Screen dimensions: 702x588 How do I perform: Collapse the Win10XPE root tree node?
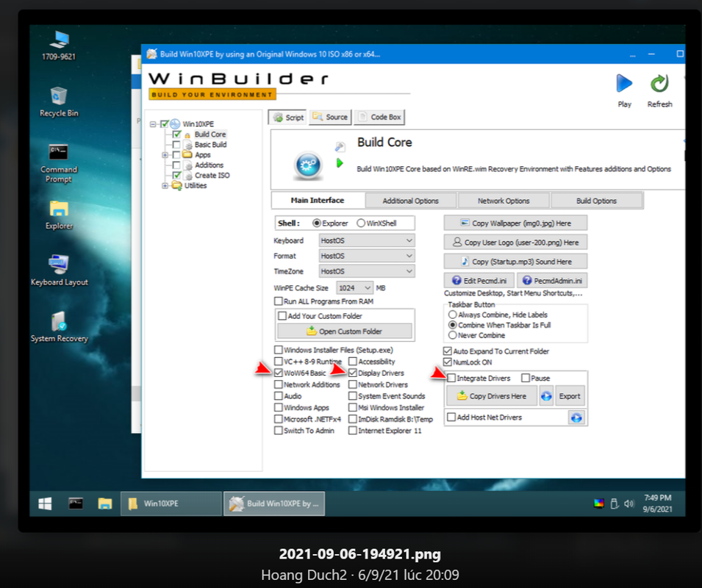coord(153,124)
